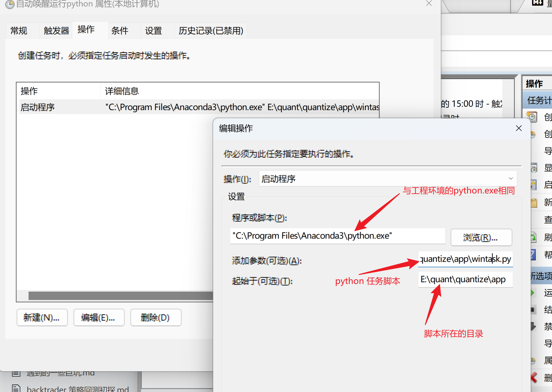
Task: Click the Delete (删) red X icon
Action: coord(534,377)
